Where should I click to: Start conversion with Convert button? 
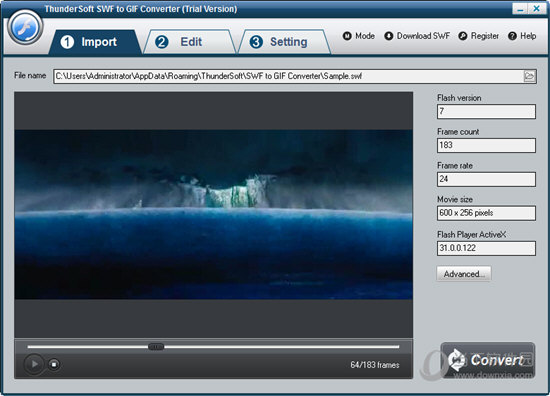[x=488, y=360]
